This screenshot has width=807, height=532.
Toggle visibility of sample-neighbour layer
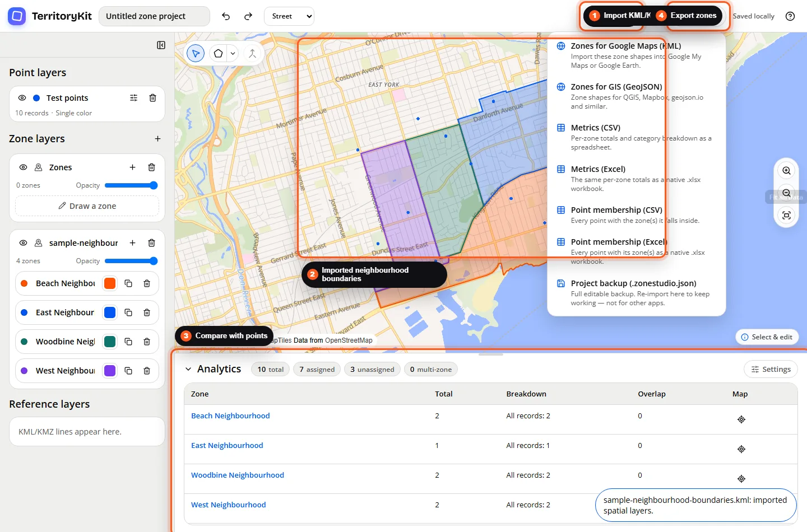click(x=24, y=243)
